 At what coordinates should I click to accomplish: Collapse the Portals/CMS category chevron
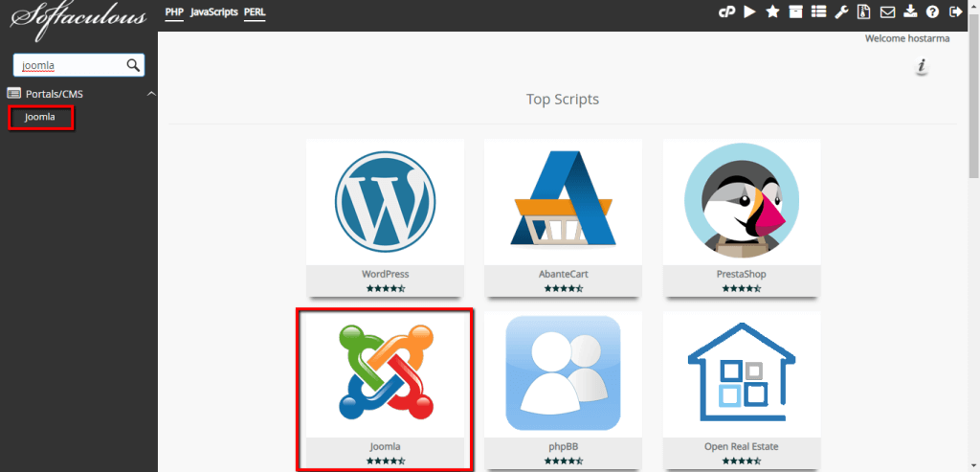[150, 94]
